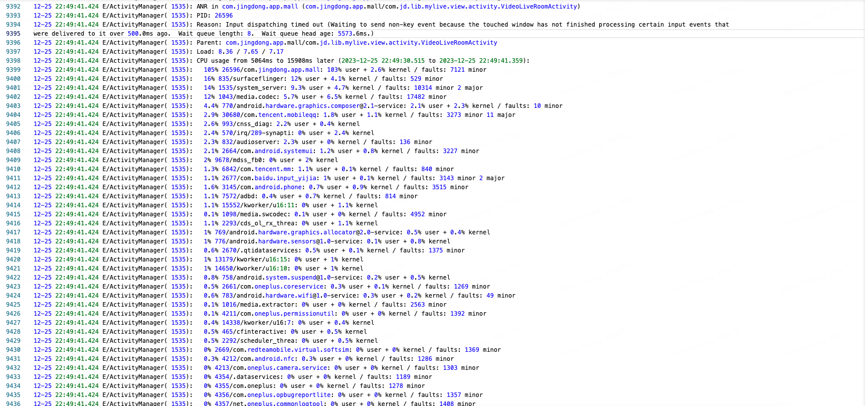The height and width of the screenshot is (406, 868).
Task: Click 'faults: 7121 minor' value
Action: coord(454,70)
